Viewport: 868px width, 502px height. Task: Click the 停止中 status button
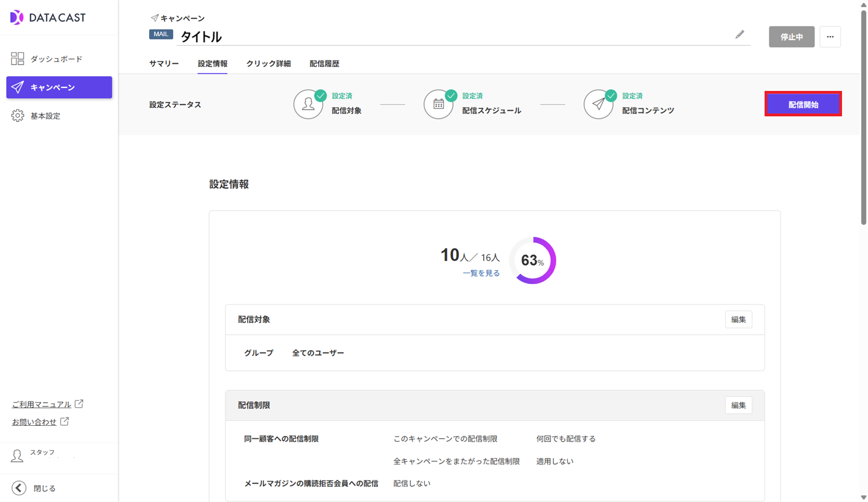[791, 37]
